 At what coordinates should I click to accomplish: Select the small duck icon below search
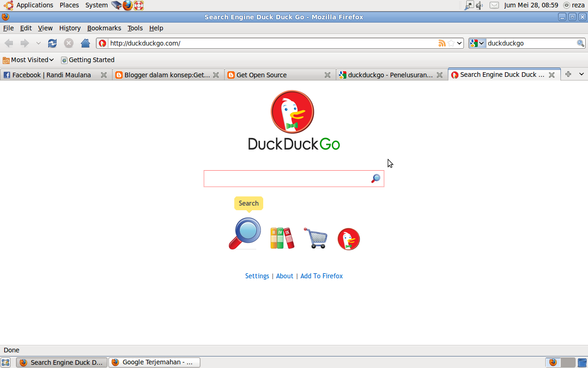(349, 239)
